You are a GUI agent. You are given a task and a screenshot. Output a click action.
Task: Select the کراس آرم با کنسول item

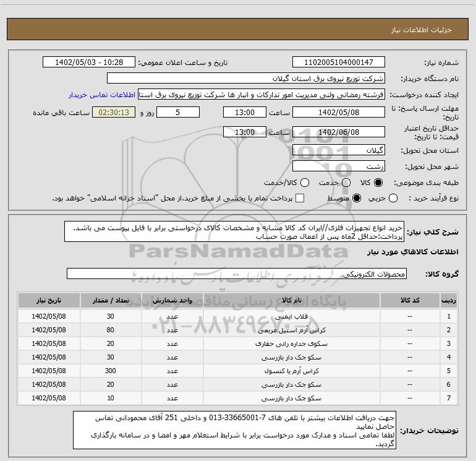pos(291,371)
